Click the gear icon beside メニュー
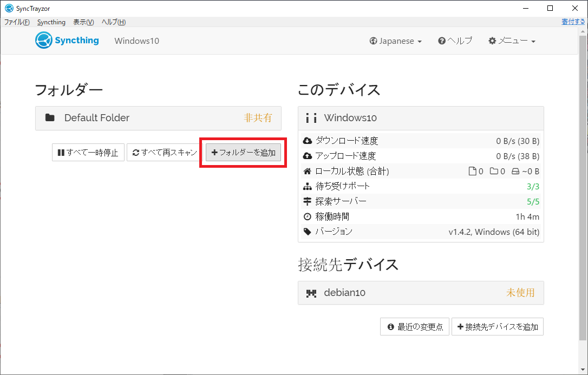The image size is (588, 375). 492,41
